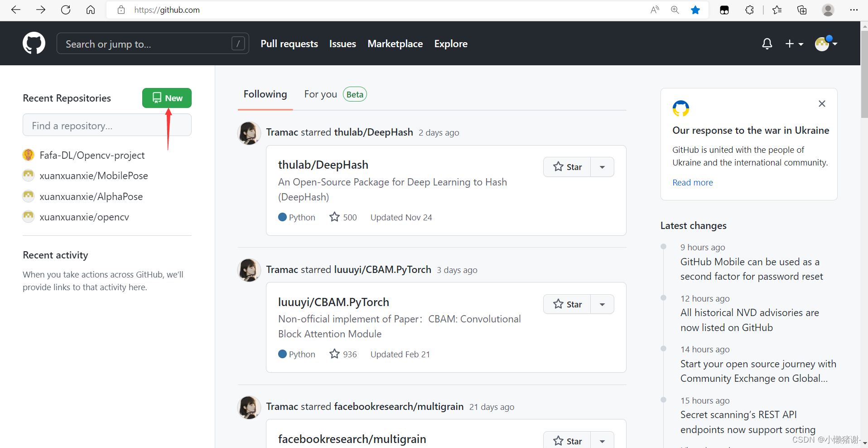Click the dark extension icon in toolbar

click(x=724, y=10)
